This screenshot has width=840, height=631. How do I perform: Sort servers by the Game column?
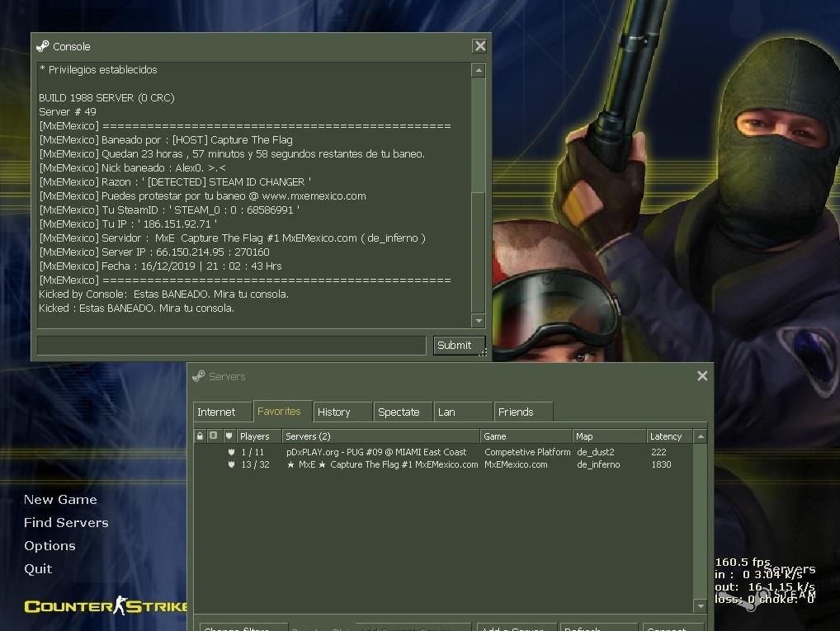pyautogui.click(x=526, y=436)
